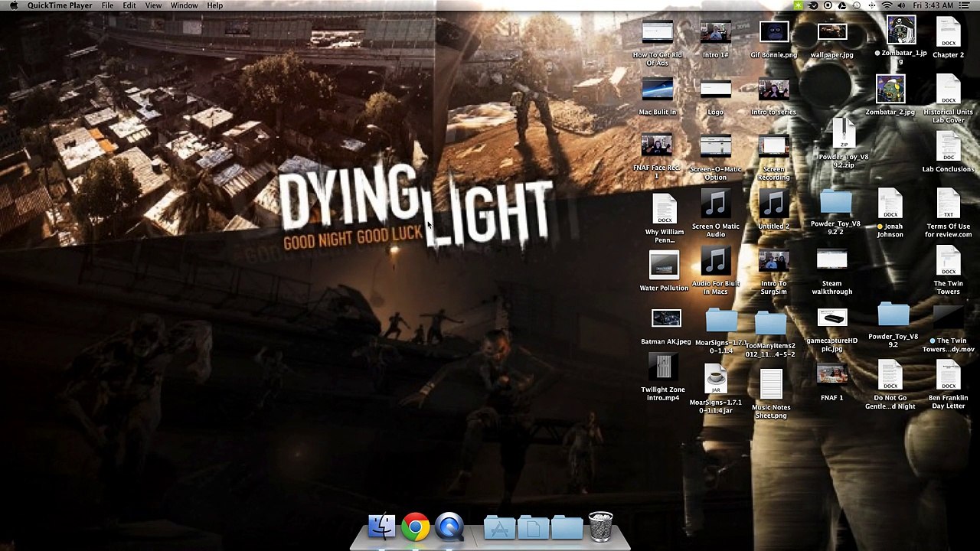980x551 pixels.
Task: Open the Applications folder stack in Dock
Action: click(499, 527)
